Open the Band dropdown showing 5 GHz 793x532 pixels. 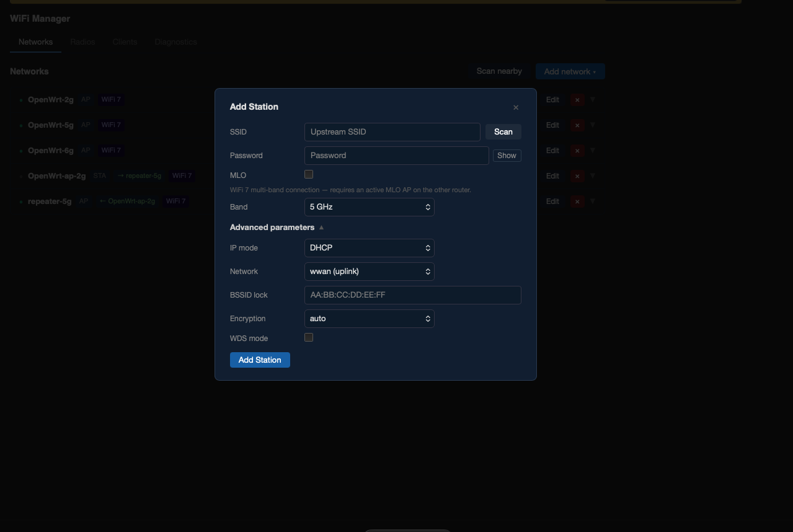370,207
